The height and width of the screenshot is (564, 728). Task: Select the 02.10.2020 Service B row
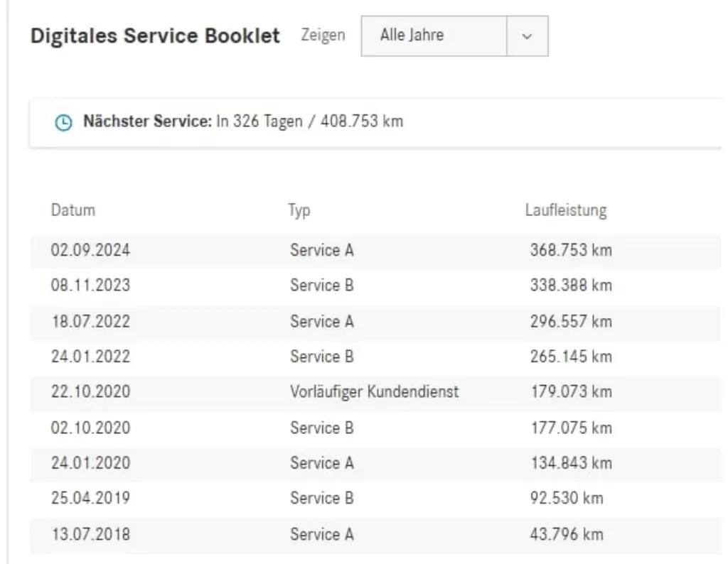(x=376, y=428)
